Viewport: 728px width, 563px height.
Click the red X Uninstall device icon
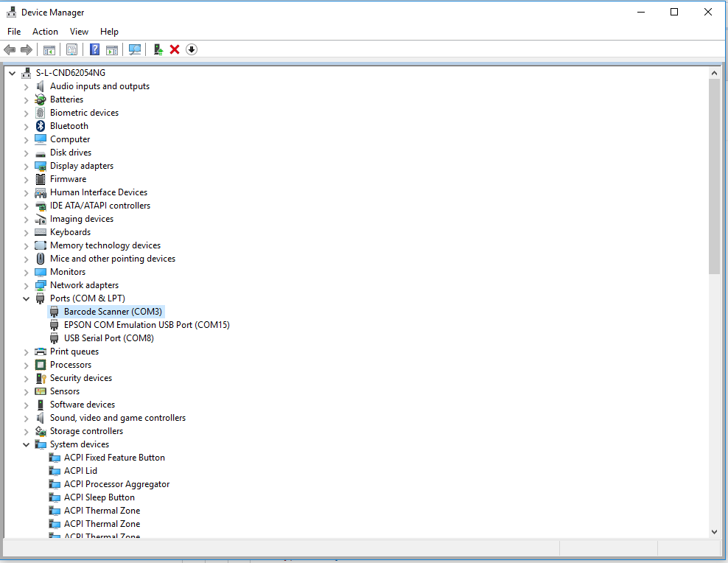(175, 49)
